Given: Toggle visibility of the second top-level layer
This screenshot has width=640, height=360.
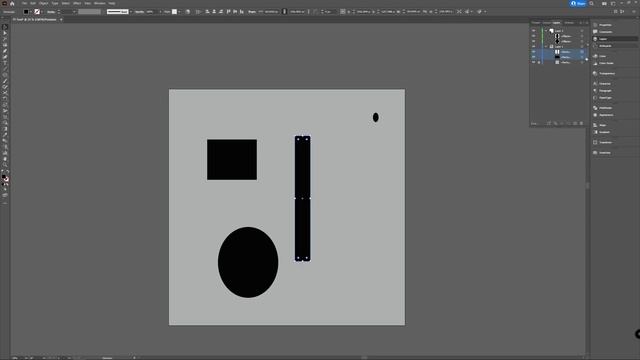Looking at the screenshot, I should pos(533,47).
